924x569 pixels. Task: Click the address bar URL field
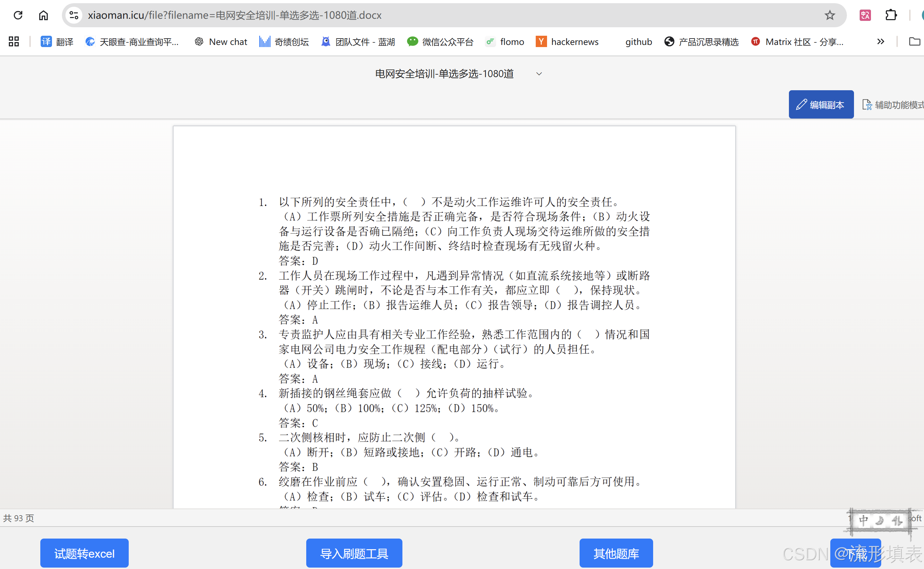point(414,15)
